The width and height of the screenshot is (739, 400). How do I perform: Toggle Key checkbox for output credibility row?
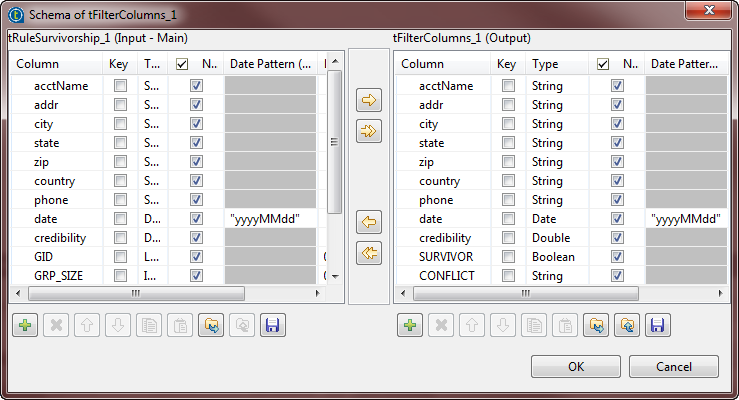pos(508,238)
